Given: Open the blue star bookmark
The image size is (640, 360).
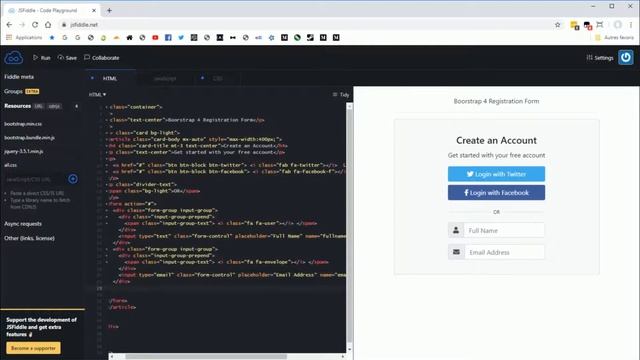Looking at the screenshot, I should click(x=52, y=38).
